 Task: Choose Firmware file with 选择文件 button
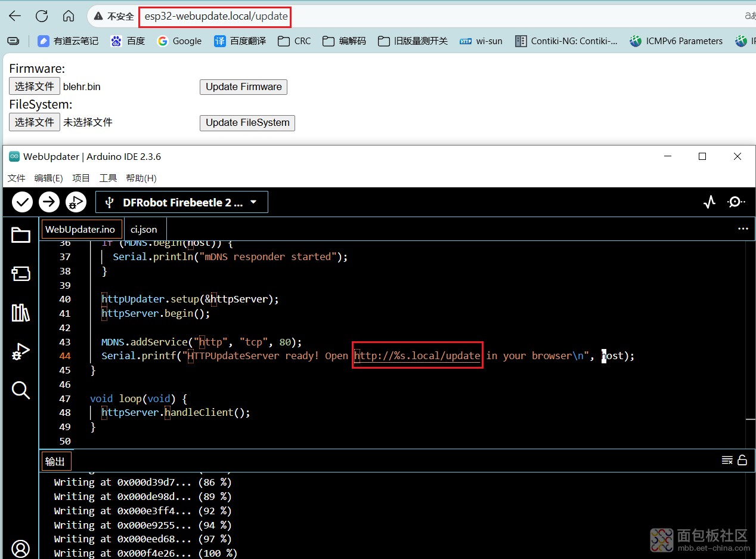click(35, 87)
